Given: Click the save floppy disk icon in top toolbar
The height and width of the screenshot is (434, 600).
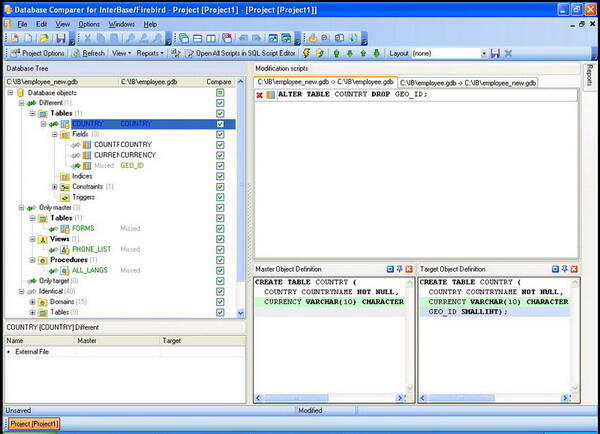Looking at the screenshot, I should [x=60, y=38].
